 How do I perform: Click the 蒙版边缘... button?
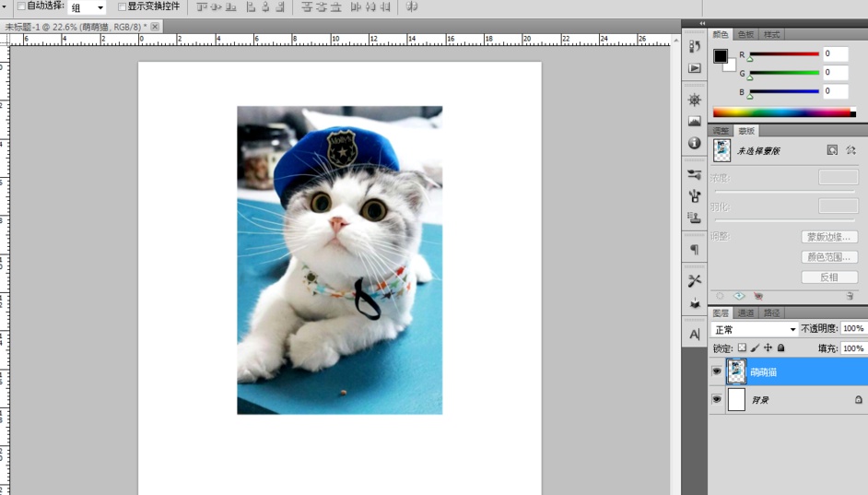(x=829, y=237)
